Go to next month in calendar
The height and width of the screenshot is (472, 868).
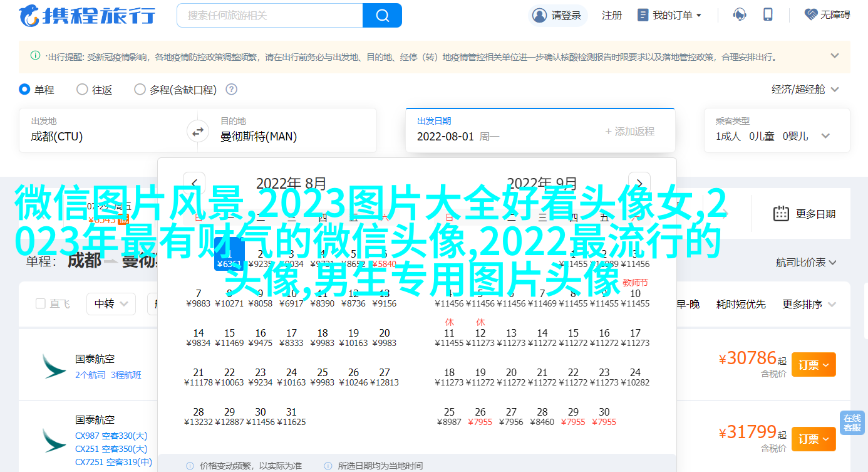coord(639,183)
